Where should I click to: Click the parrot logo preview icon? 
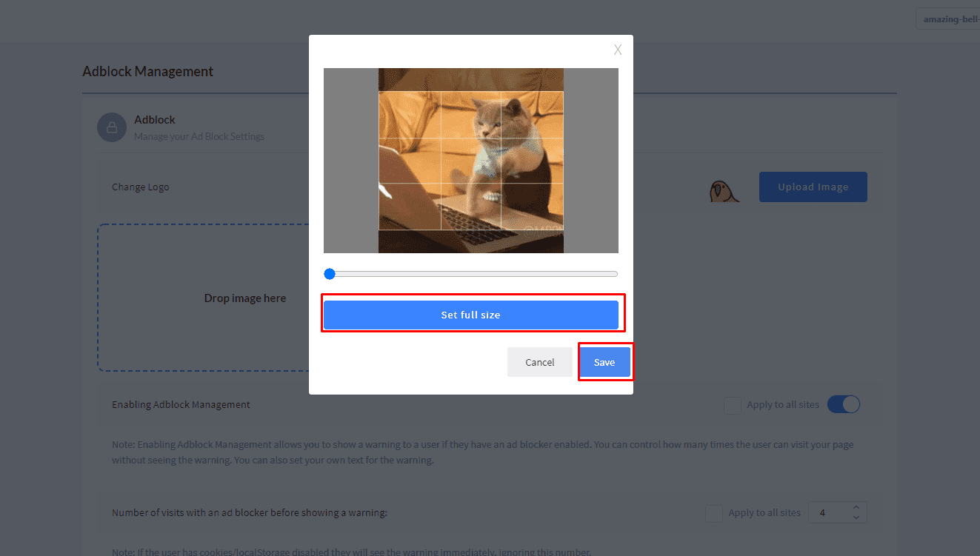pyautogui.click(x=724, y=191)
